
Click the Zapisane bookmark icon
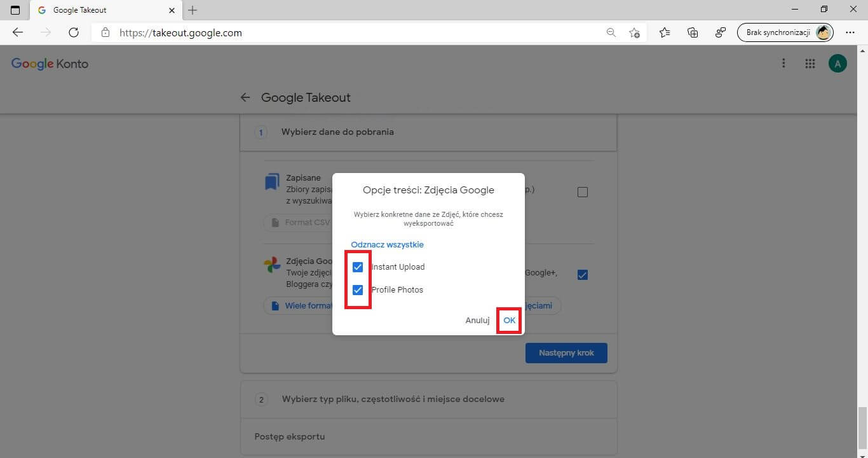pyautogui.click(x=272, y=182)
